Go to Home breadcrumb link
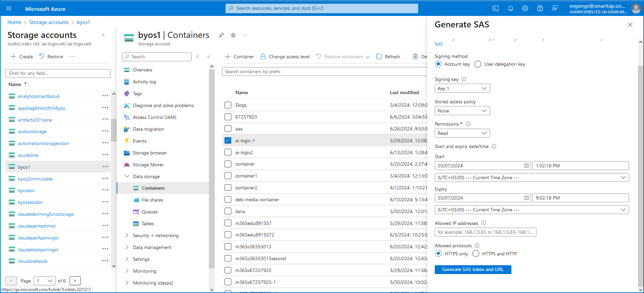 [x=14, y=22]
